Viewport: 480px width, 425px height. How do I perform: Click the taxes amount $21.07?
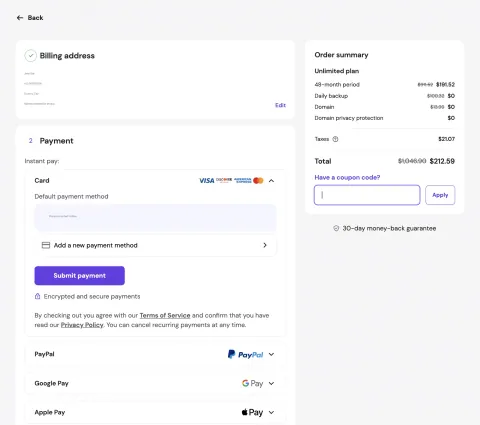[x=446, y=139]
